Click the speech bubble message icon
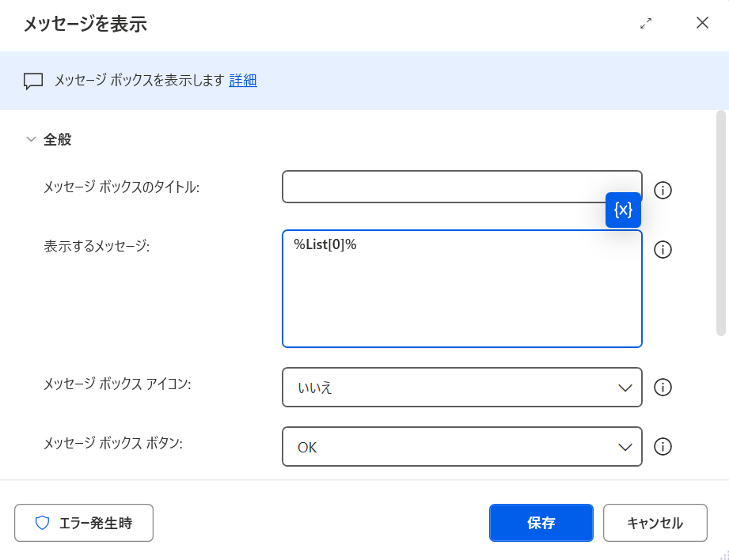This screenshot has width=729, height=560. pos(32,81)
